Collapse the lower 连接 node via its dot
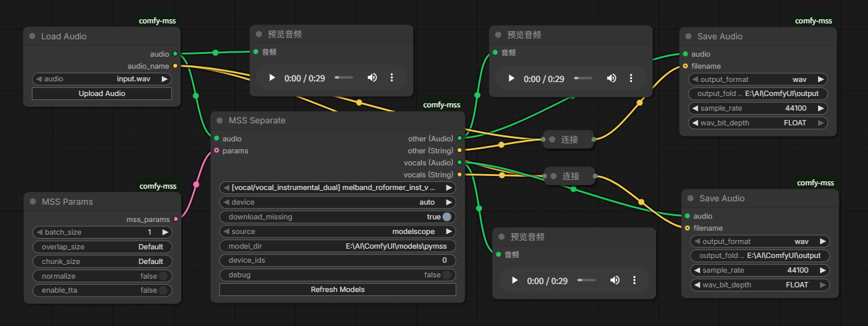Screen dimensions: 868x326 [553, 176]
